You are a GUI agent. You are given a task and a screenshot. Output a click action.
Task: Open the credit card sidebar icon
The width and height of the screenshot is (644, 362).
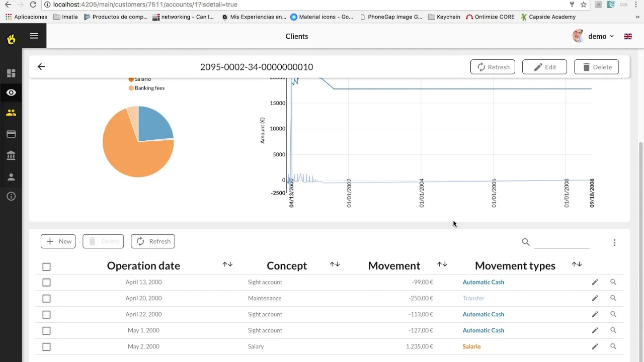pos(11,134)
